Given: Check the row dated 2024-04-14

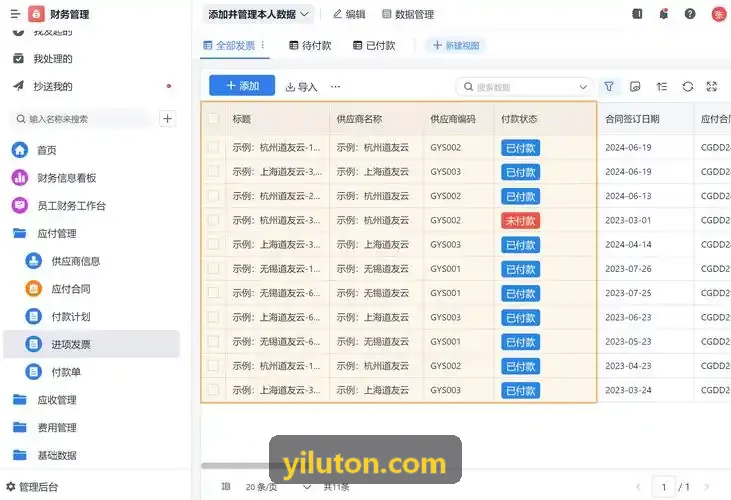Looking at the screenshot, I should pos(213,244).
